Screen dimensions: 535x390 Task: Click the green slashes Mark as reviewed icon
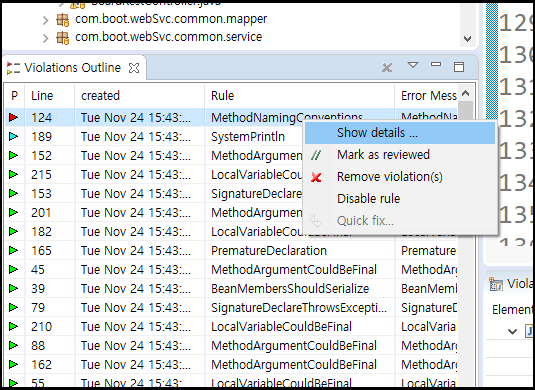tap(316, 155)
